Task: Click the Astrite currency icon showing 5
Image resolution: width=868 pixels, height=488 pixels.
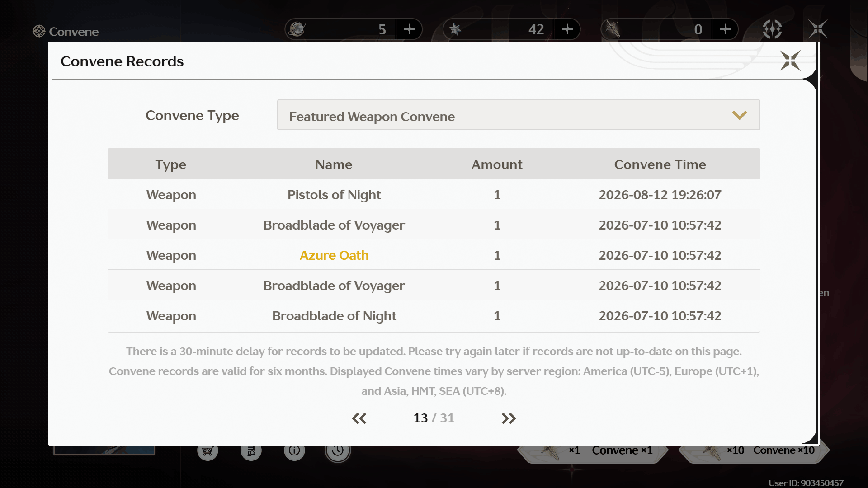Action: tap(297, 29)
